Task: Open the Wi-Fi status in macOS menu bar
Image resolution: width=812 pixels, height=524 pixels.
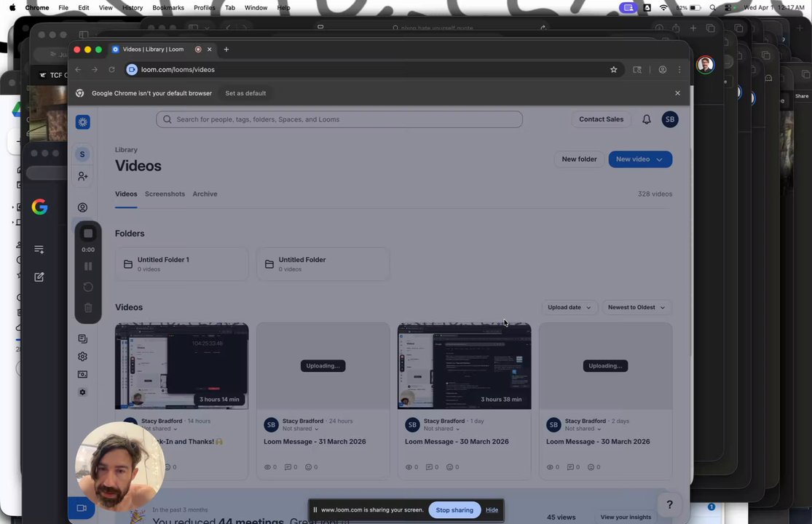Action: [663, 8]
